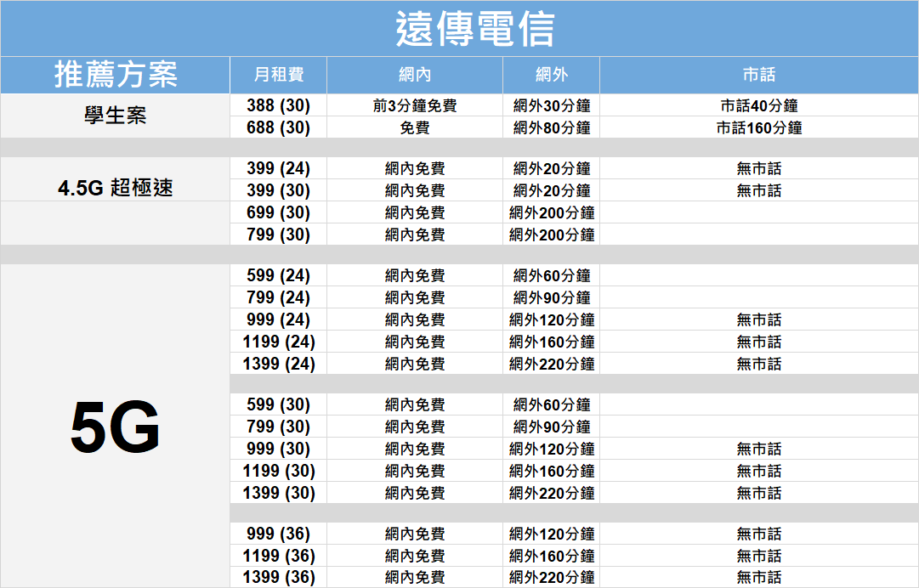The width and height of the screenshot is (919, 588).
Task: Select the 699 (30) monthly fee cell
Action: pyautogui.click(x=278, y=212)
